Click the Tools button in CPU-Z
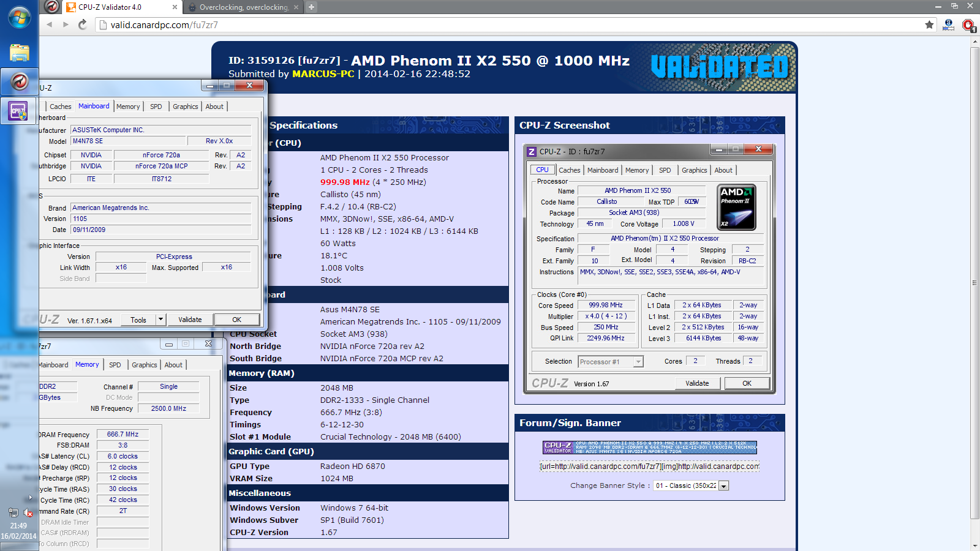980x551 pixels. tap(138, 320)
